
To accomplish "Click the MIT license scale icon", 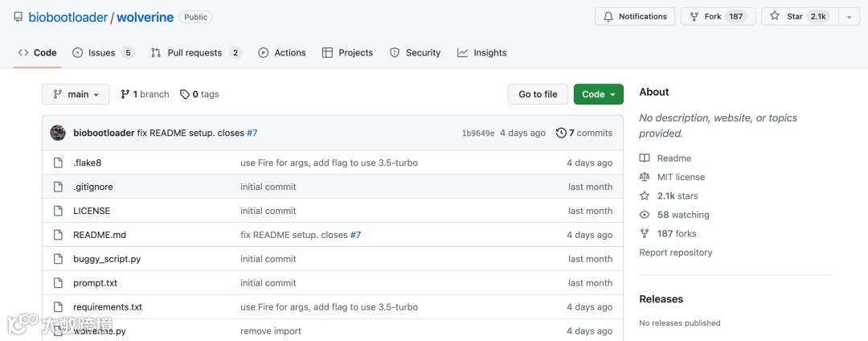I will pos(645,177).
